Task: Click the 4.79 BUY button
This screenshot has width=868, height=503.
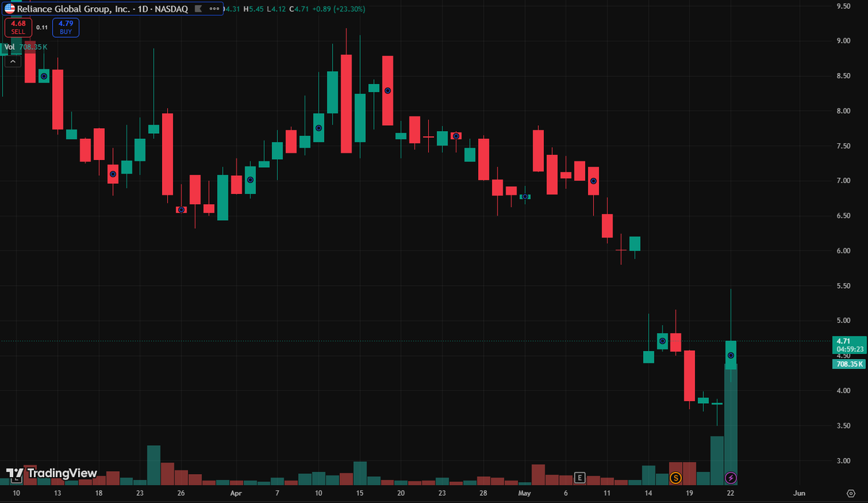Action: [x=66, y=28]
